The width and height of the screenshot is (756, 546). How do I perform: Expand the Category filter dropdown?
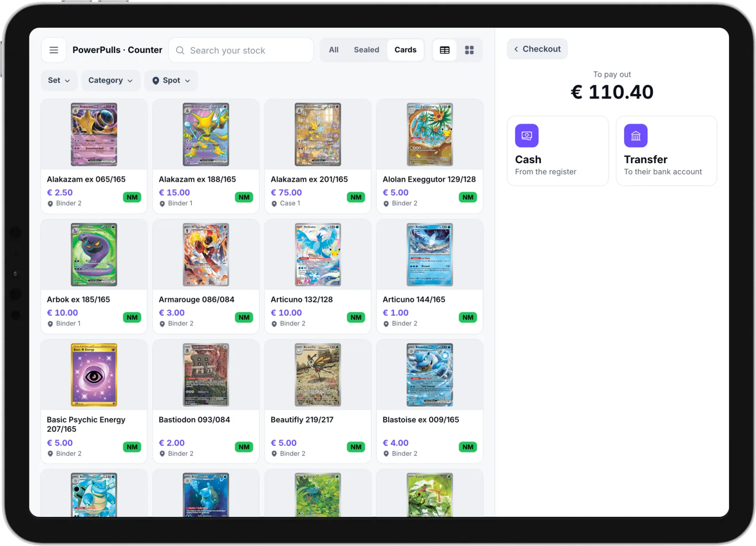pos(111,80)
